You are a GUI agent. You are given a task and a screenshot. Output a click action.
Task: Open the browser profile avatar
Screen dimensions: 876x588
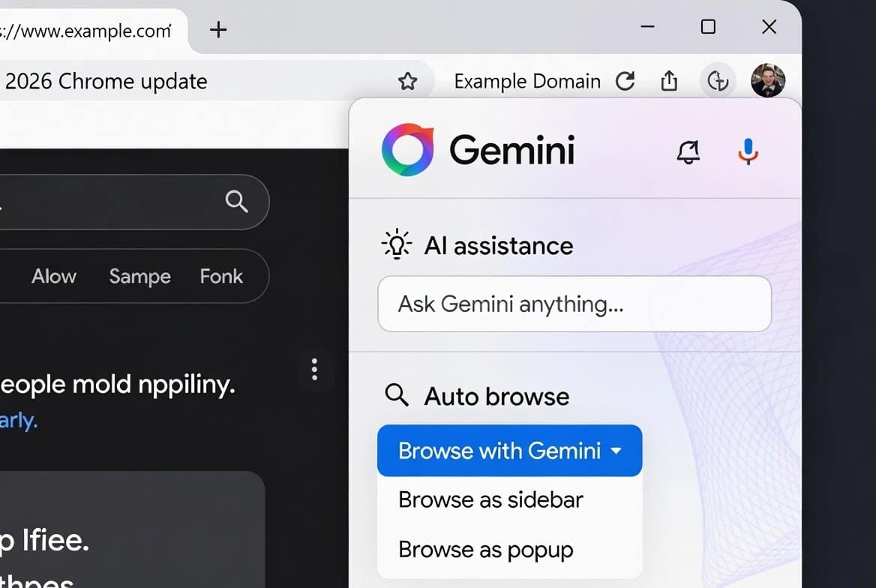[x=767, y=80]
